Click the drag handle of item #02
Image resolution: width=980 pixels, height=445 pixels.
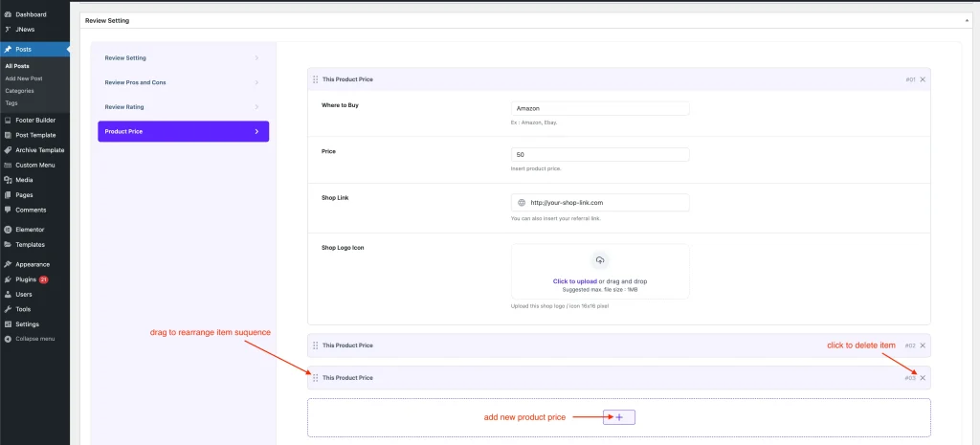coord(315,345)
